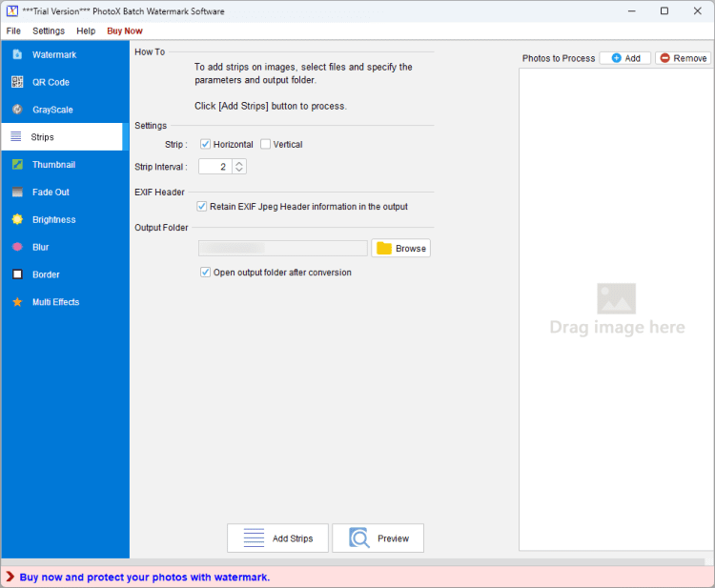
Task: Toggle the Horizontal strip checkbox
Action: [205, 144]
